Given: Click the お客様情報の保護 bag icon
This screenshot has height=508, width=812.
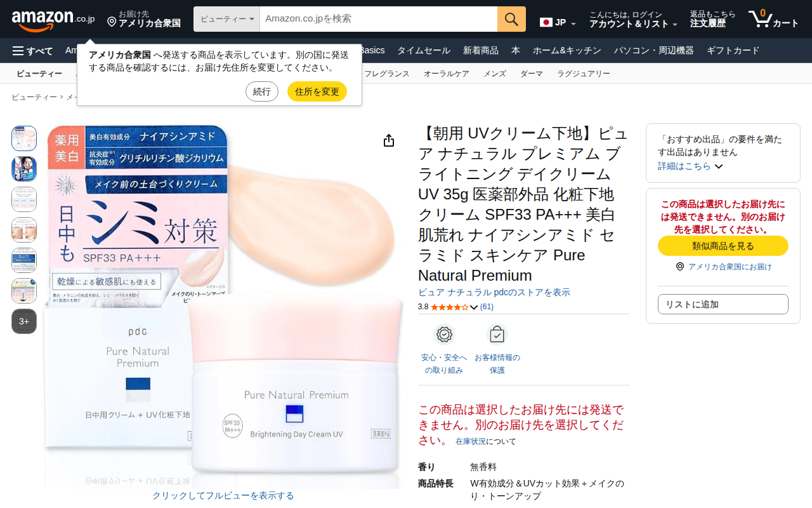Looking at the screenshot, I should [x=497, y=334].
